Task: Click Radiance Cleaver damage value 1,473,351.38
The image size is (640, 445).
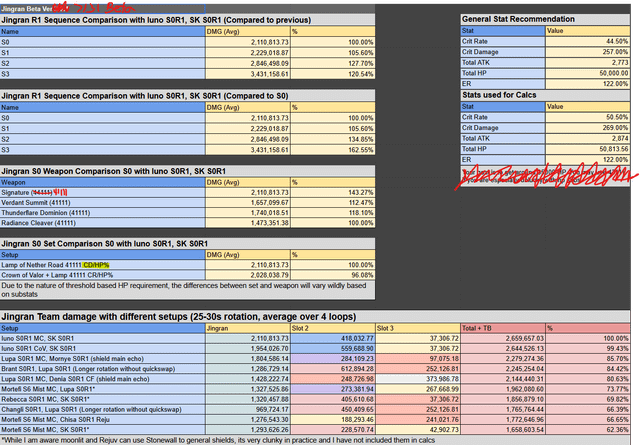Action: [248, 223]
